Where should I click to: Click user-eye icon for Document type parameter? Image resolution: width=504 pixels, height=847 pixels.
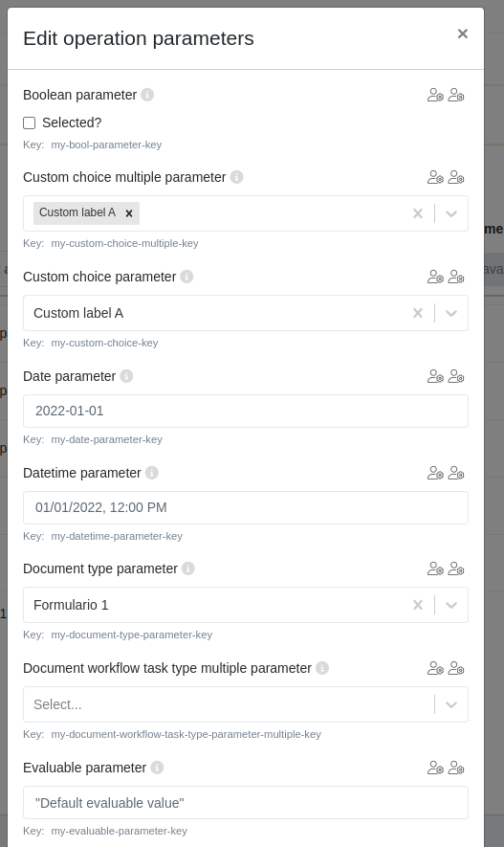click(x=435, y=568)
